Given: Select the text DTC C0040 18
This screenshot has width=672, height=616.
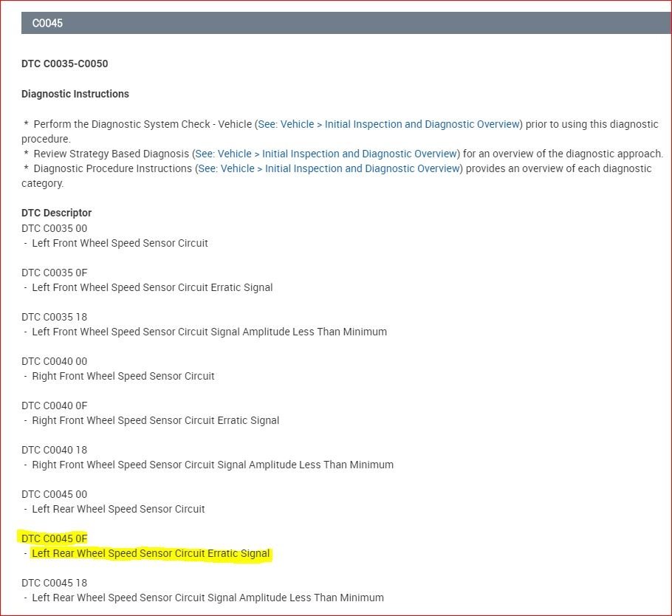Looking at the screenshot, I should pos(55,450).
